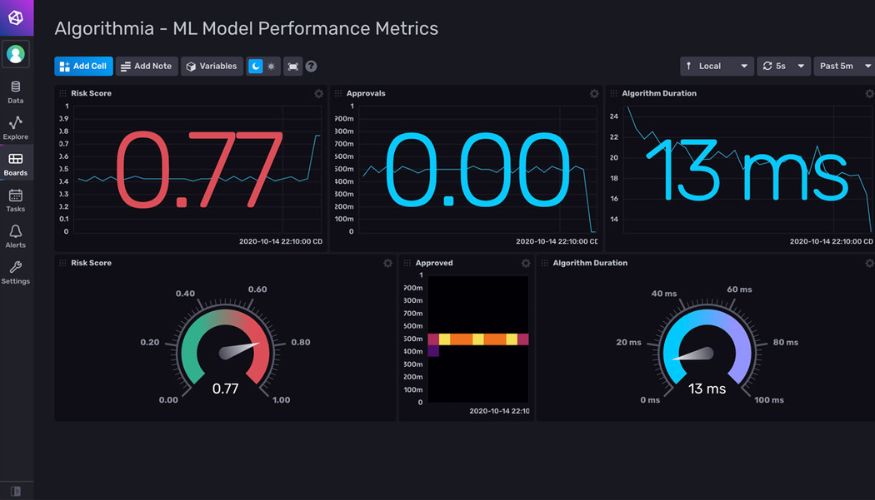
Task: Open the Local timezone dropdown
Action: 717,66
